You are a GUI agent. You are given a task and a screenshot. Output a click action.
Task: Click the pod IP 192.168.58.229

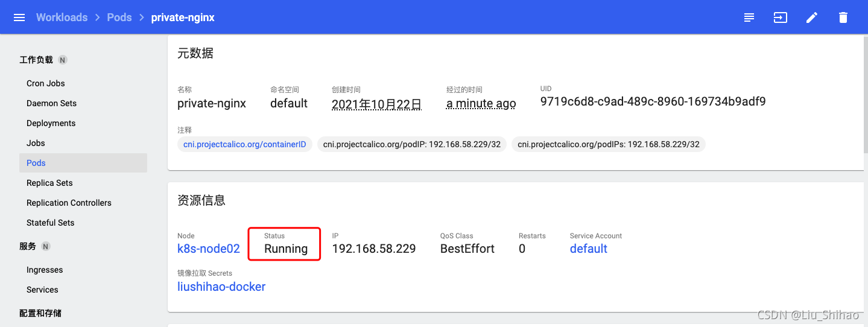point(374,249)
